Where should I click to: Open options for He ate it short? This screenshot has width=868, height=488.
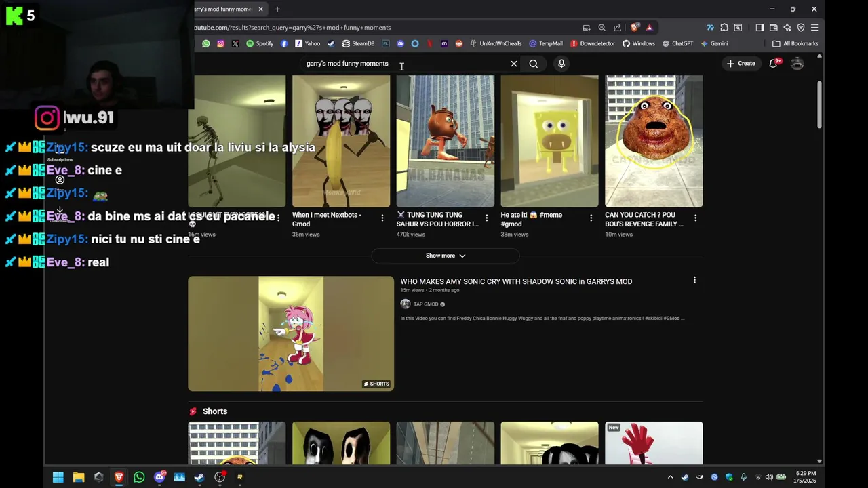591,218
